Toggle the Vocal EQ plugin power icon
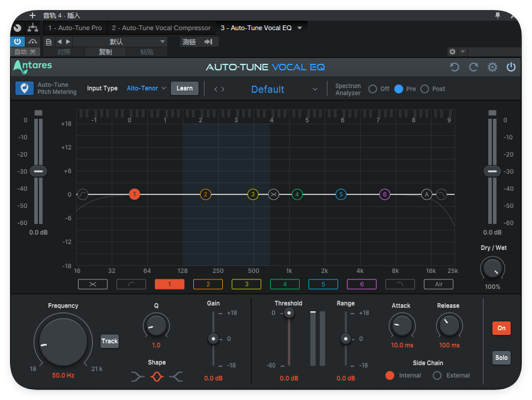532x400 pixels. 511,67
